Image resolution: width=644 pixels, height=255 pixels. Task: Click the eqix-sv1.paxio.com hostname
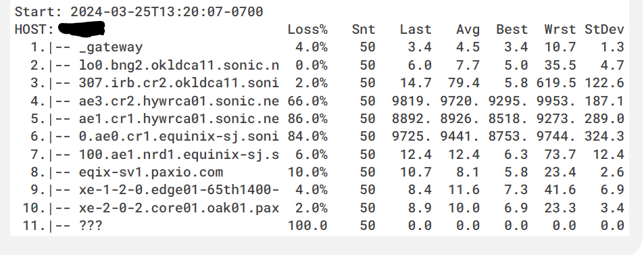coord(151,172)
